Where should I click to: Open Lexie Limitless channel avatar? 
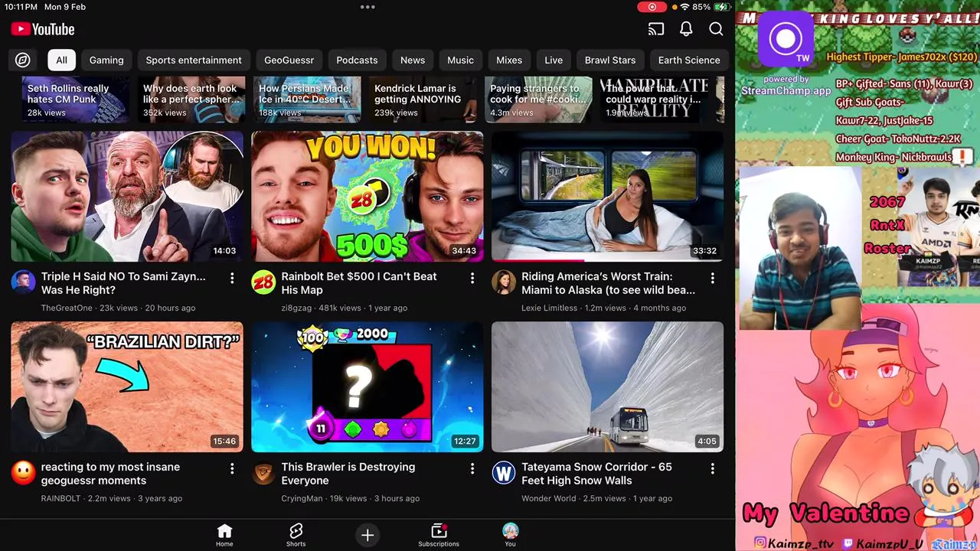pyautogui.click(x=504, y=282)
